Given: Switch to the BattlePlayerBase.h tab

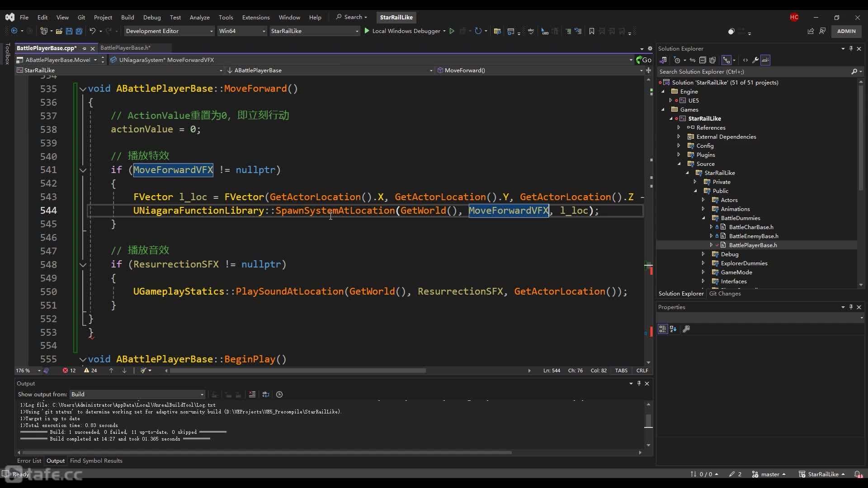Looking at the screenshot, I should pyautogui.click(x=125, y=47).
